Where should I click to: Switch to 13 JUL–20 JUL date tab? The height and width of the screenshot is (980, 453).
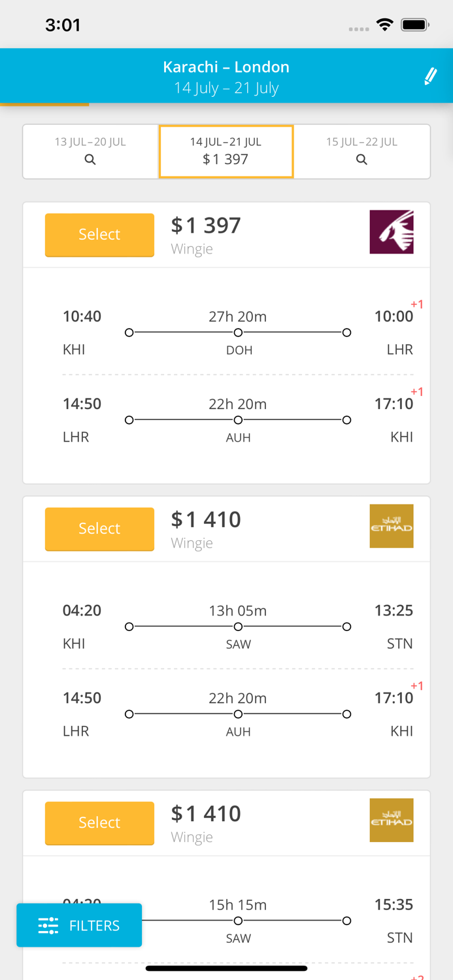coord(90,151)
